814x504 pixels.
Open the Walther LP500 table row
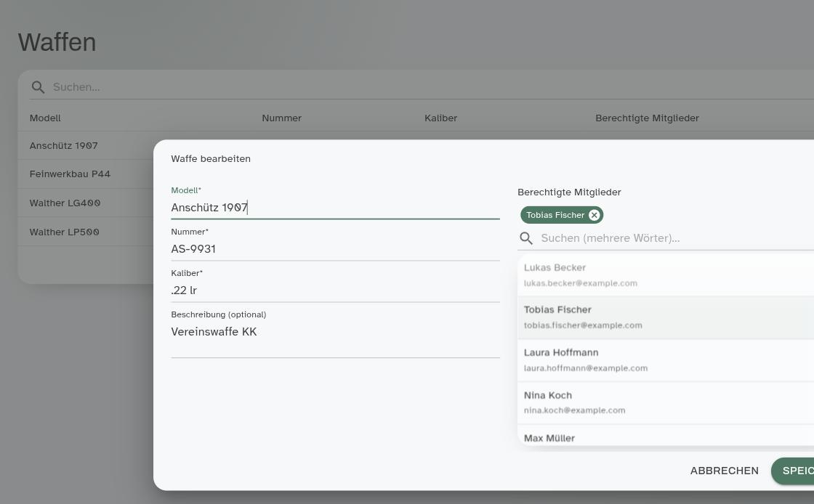86,232
